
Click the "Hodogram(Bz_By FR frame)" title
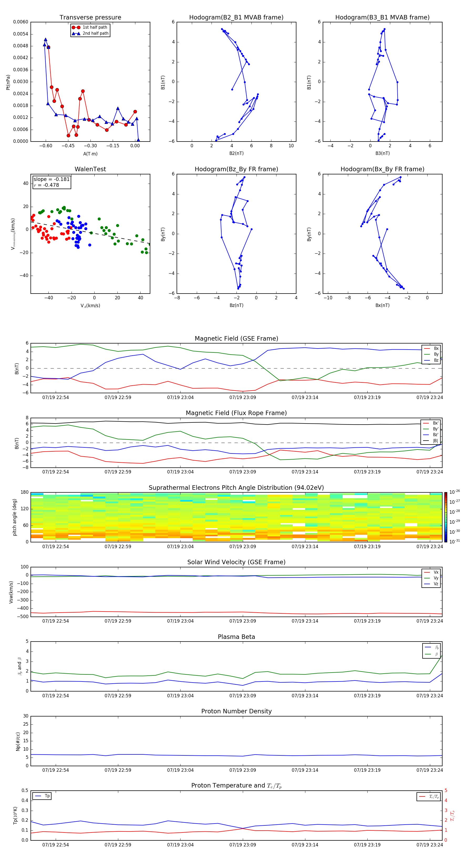[x=236, y=169]
